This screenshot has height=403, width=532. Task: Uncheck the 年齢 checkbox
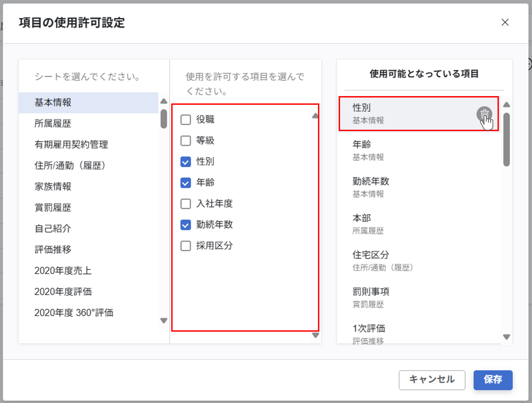click(186, 183)
